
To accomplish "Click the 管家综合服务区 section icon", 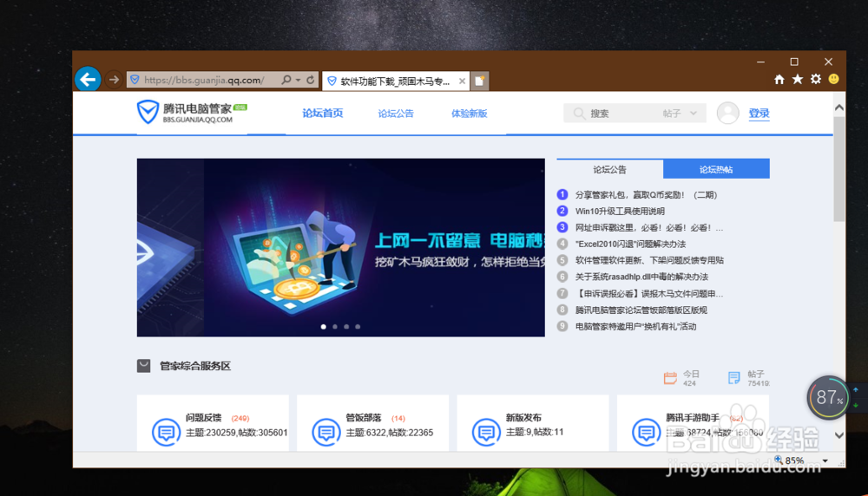I will [x=143, y=366].
